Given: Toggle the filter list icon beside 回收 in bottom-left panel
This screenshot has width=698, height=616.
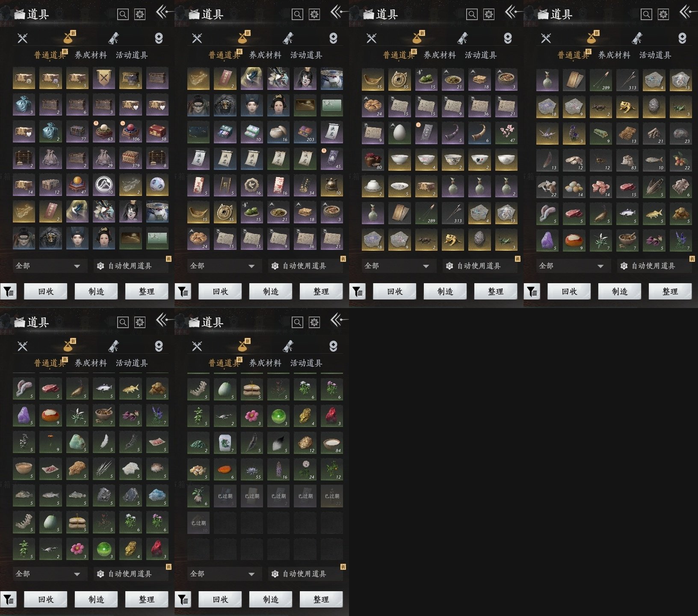Looking at the screenshot, I should click(x=9, y=599).
